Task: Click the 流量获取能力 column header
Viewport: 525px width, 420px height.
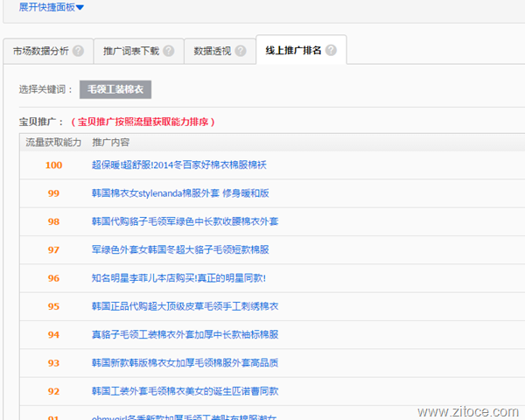Action: point(53,142)
